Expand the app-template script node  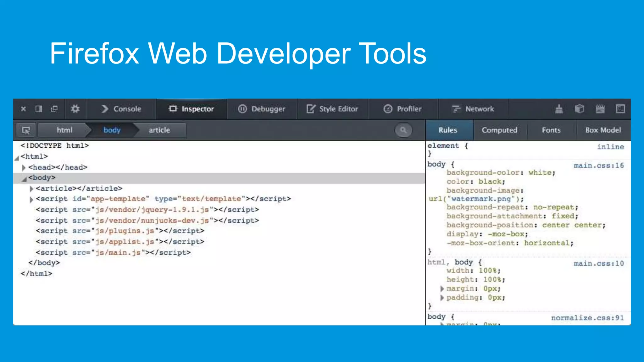(x=31, y=200)
